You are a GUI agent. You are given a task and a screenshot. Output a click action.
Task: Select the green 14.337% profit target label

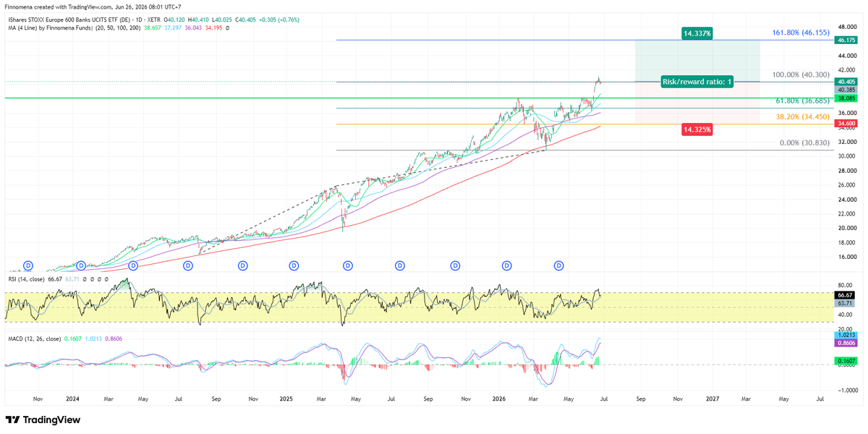[697, 33]
